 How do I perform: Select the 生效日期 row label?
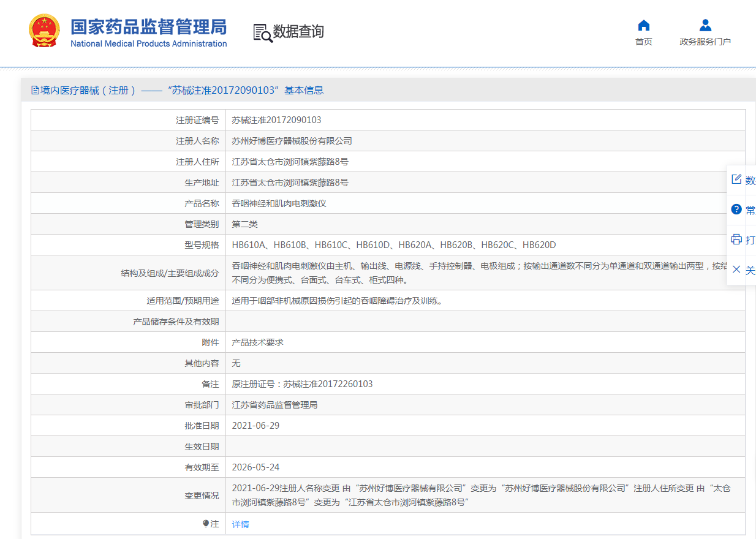202,447
